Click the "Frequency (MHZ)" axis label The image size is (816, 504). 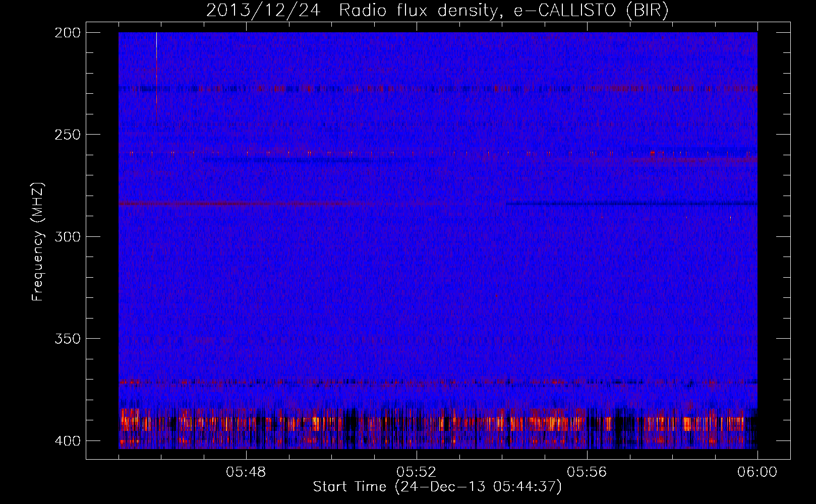tap(38, 241)
